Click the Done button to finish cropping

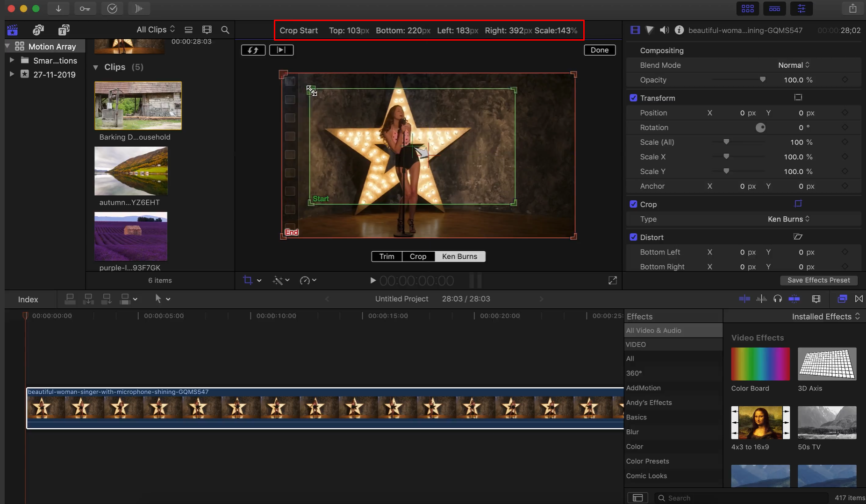pyautogui.click(x=600, y=50)
